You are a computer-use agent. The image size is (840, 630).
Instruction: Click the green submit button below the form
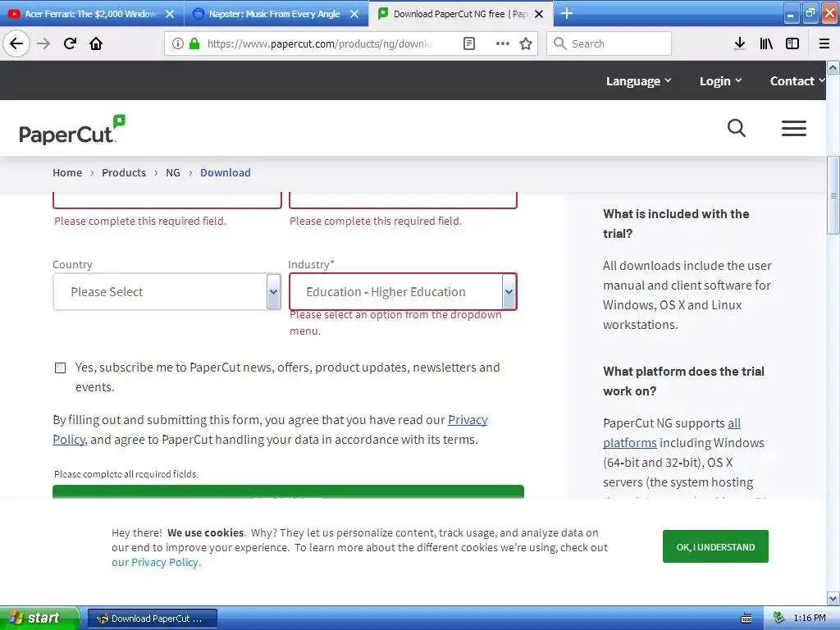click(288, 492)
